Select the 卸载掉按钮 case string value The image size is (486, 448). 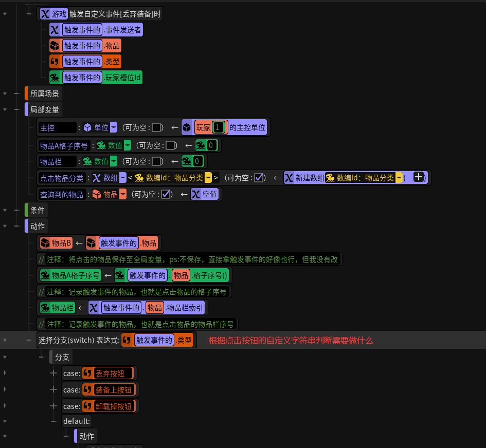pyautogui.click(x=114, y=406)
